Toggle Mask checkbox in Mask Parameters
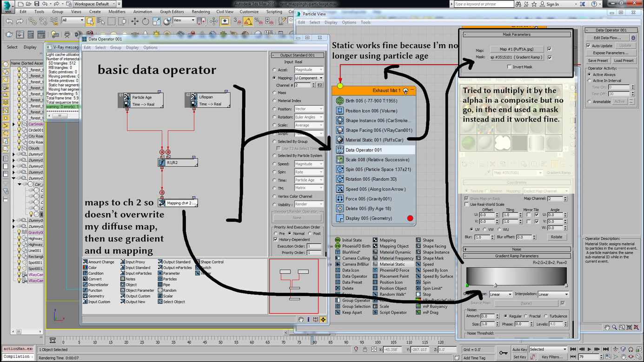The image size is (644, 362). (x=549, y=58)
